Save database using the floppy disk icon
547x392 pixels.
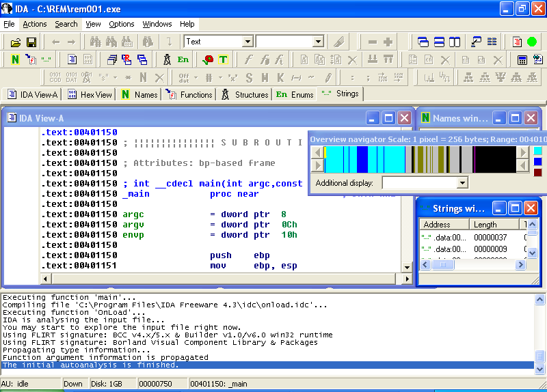point(31,42)
